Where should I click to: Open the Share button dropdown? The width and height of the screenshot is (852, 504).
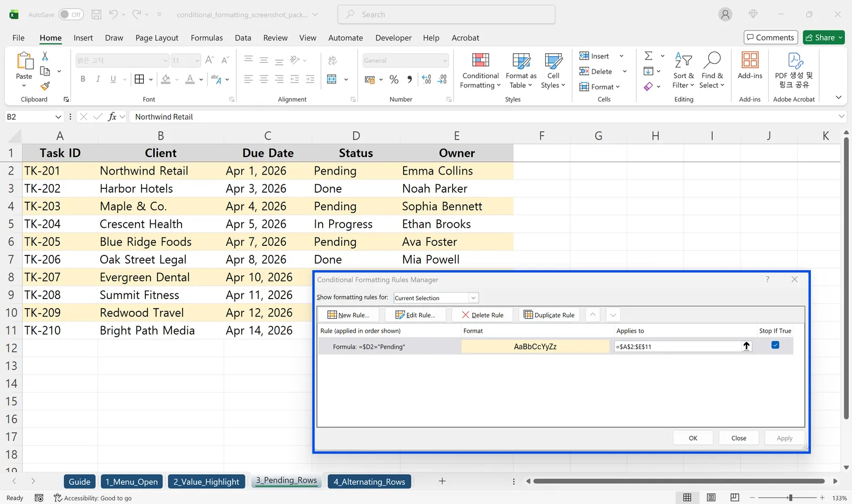(840, 38)
